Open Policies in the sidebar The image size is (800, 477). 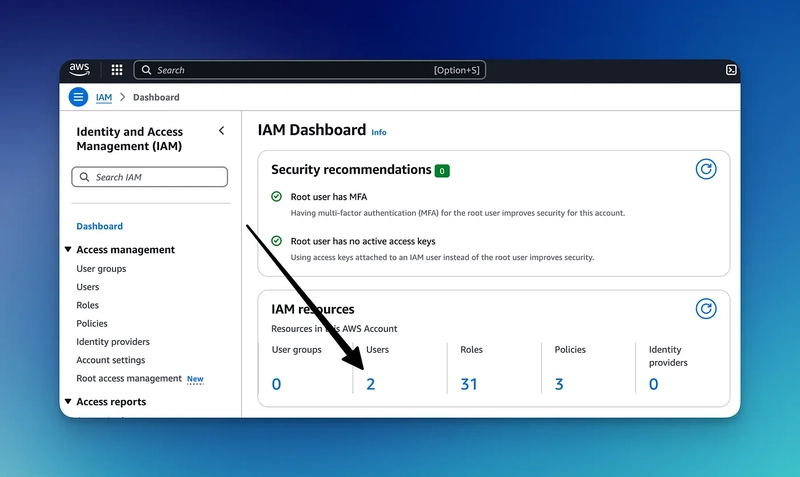pyautogui.click(x=92, y=323)
